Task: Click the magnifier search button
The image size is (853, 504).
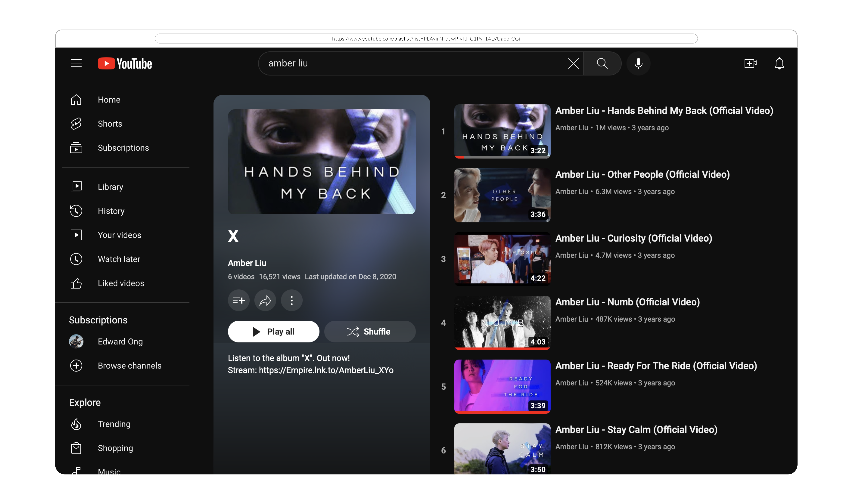Action: [602, 63]
